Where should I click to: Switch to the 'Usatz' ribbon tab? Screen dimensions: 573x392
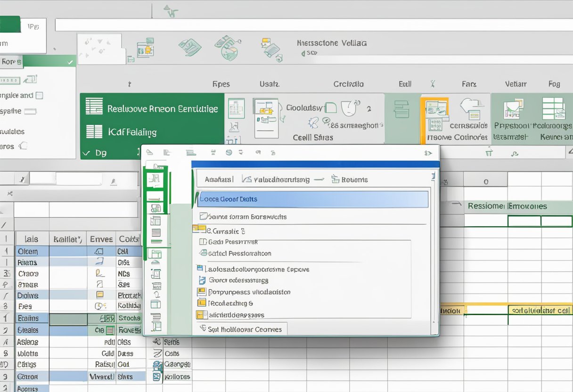(270, 84)
